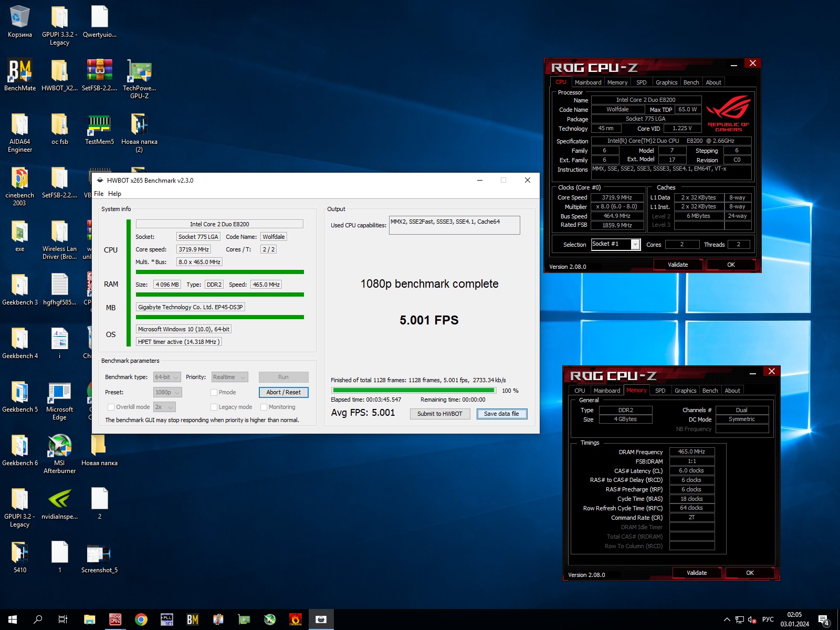The image size is (840, 630).
Task: Open the TechPowerUp GPU-Z desktop icon
Action: point(139,79)
